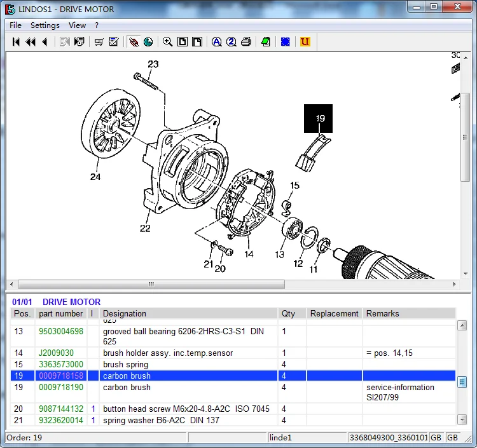
Task: Click the Replacement column header
Action: [335, 313]
